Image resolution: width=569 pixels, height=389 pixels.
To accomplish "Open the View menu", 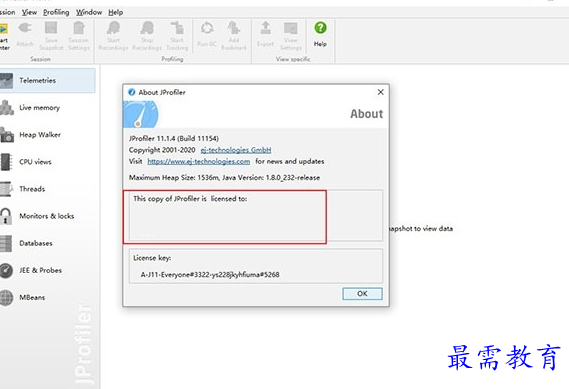I will point(29,12).
